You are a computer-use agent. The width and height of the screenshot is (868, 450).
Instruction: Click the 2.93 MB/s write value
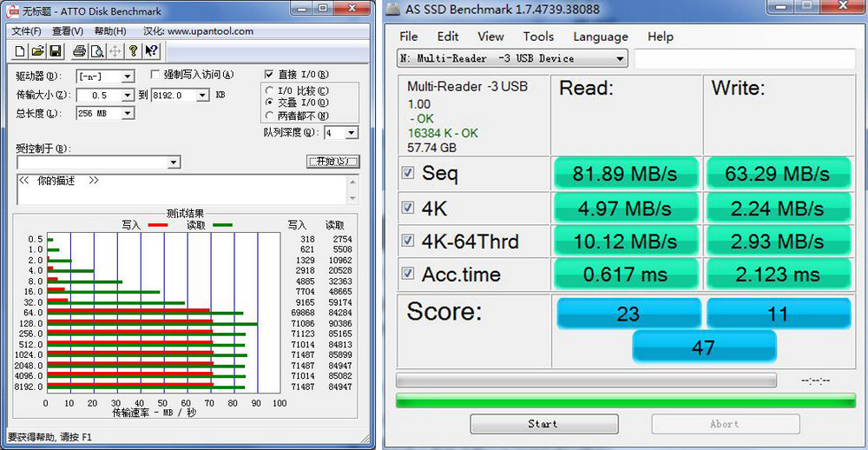[777, 242]
